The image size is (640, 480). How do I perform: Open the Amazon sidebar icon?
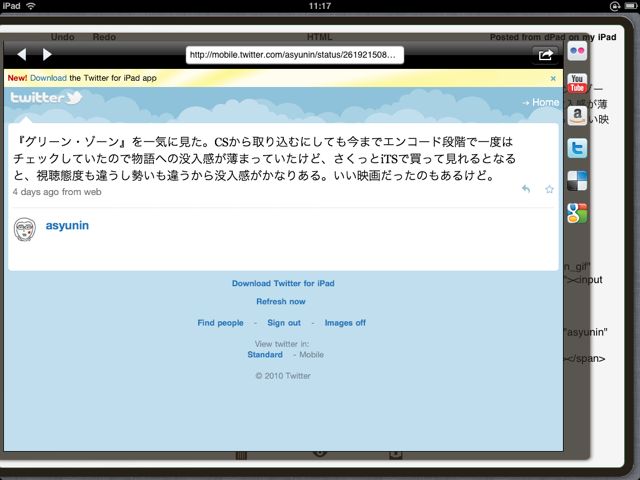577,116
